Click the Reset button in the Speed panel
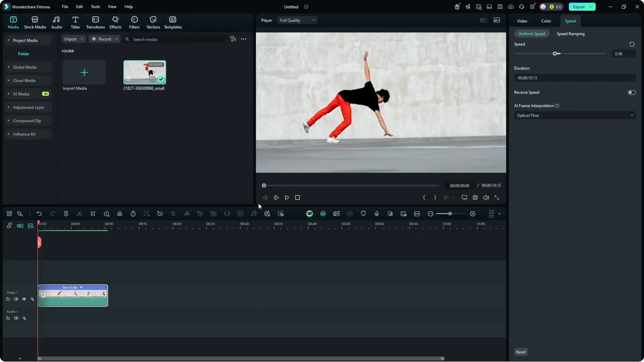Screen dimensions: 644x362 (521, 352)
